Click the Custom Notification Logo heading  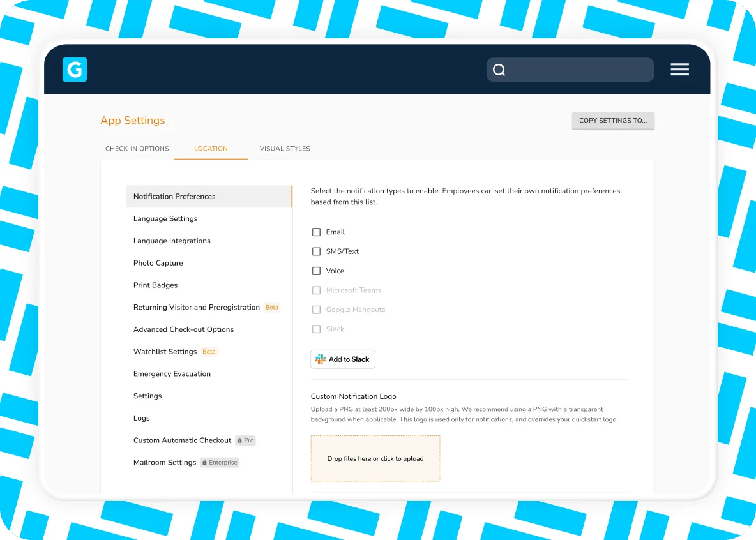point(353,396)
